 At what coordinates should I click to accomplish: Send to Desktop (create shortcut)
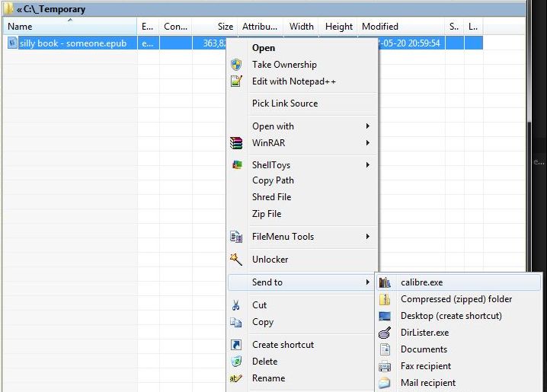tap(459, 316)
